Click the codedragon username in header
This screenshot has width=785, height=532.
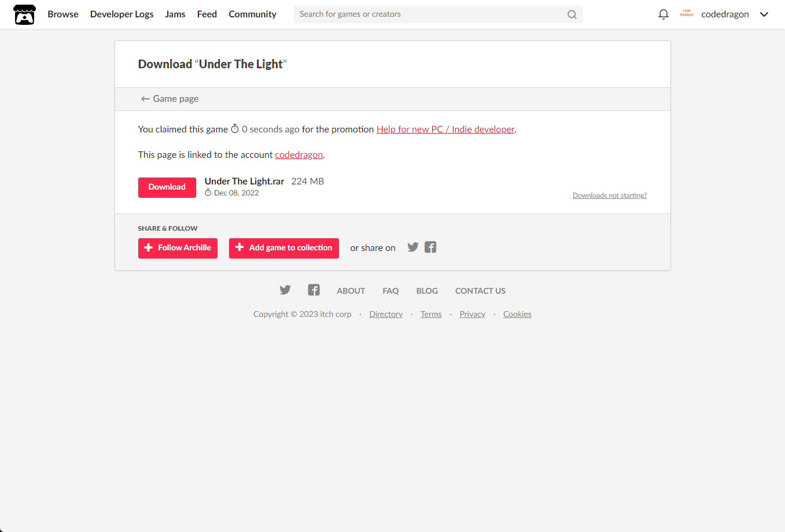(x=725, y=14)
